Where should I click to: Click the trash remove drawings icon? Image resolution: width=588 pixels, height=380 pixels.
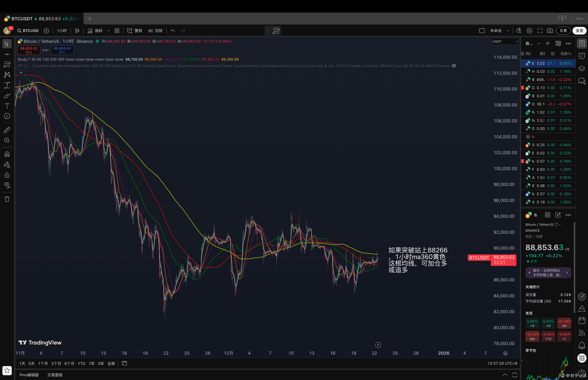click(x=7, y=199)
